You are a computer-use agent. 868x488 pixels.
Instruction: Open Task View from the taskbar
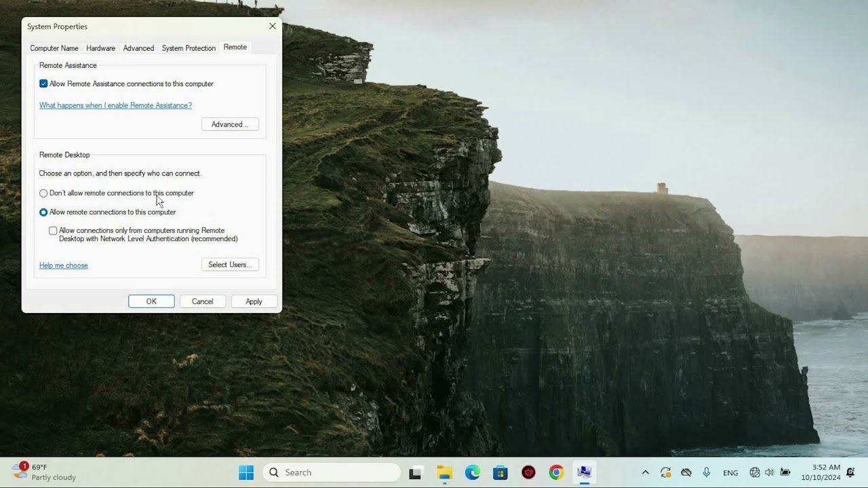(416, 472)
